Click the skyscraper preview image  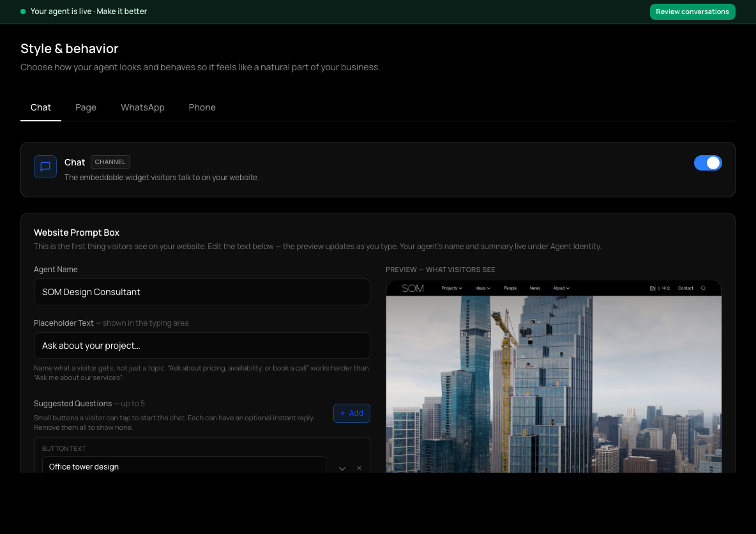554,384
